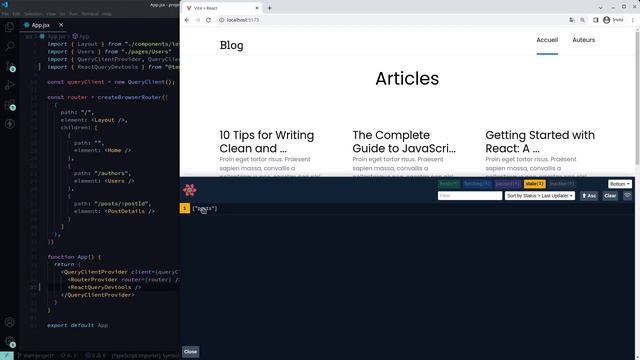640x360 pixels.
Task: Open article "Getting Started with React: A ..."
Action: [540, 142]
